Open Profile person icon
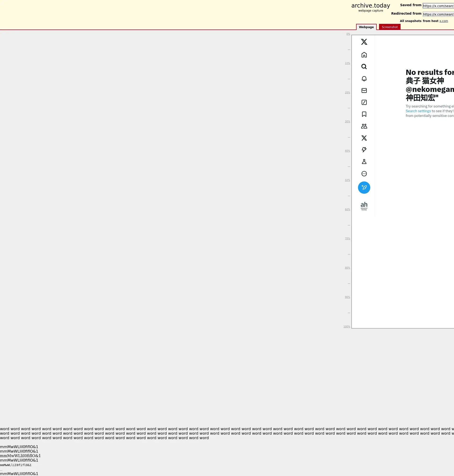454x476 pixels. [x=364, y=162]
